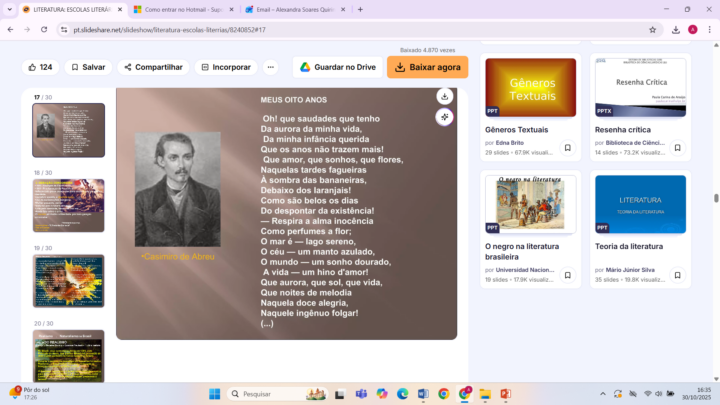Bookmark the Gêneros Textuais presentation

567,148
